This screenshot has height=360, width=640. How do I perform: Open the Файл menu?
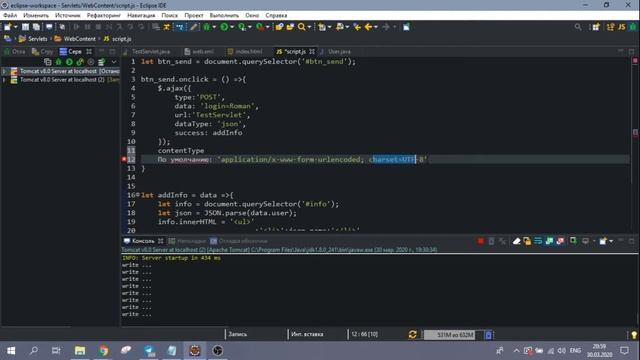click(x=10, y=15)
